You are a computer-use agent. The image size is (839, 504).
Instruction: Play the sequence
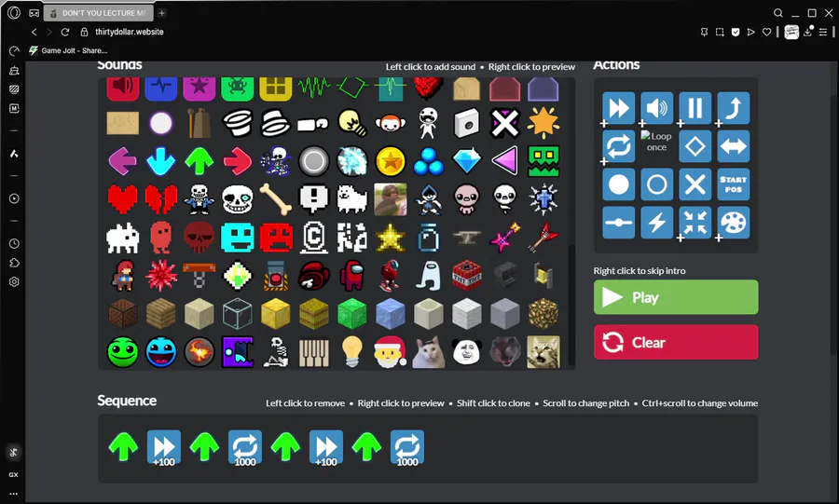676,297
